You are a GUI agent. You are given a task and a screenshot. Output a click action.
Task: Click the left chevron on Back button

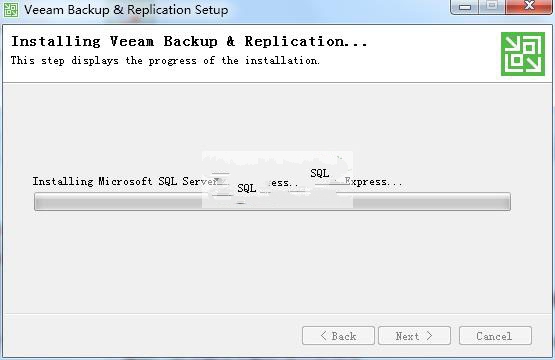coord(323,336)
